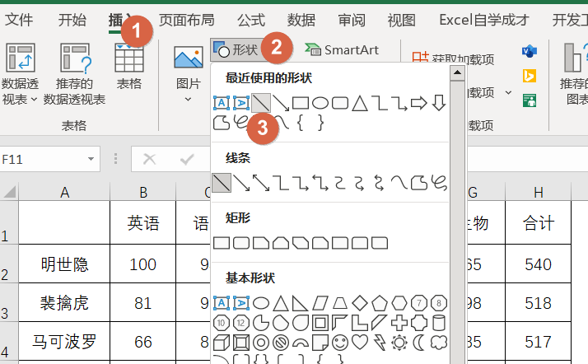Pick the right brace in recently used shapes

click(320, 123)
